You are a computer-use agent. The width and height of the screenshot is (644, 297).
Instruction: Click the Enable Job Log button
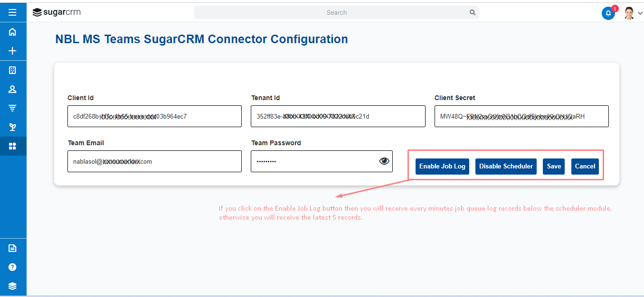[442, 167]
